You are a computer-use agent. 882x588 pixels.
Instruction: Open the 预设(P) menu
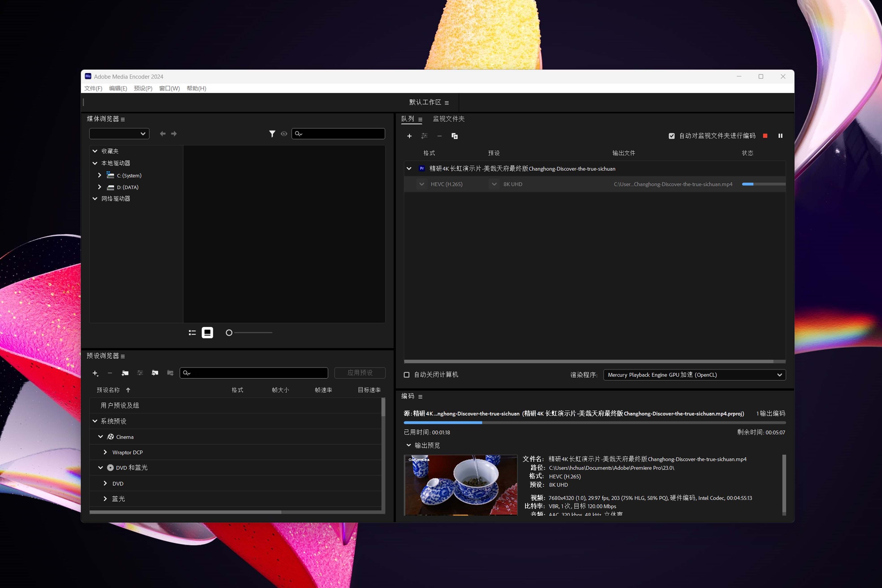[x=143, y=89]
